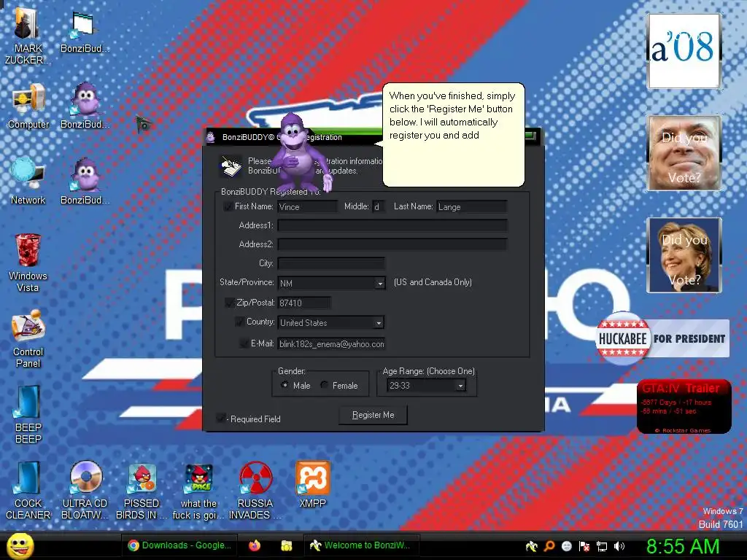This screenshot has height=560, width=747.
Task: Click the volume speaker tray icon
Action: point(619,546)
